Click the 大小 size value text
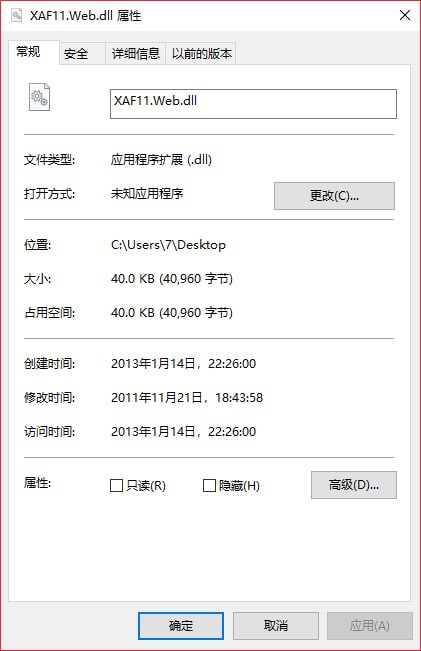The height and width of the screenshot is (651, 421). (x=172, y=279)
